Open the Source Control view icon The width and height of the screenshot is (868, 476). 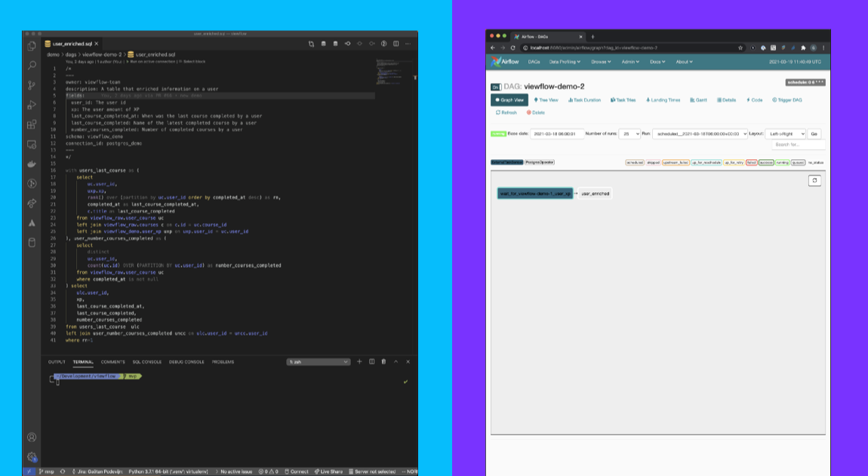[32, 86]
